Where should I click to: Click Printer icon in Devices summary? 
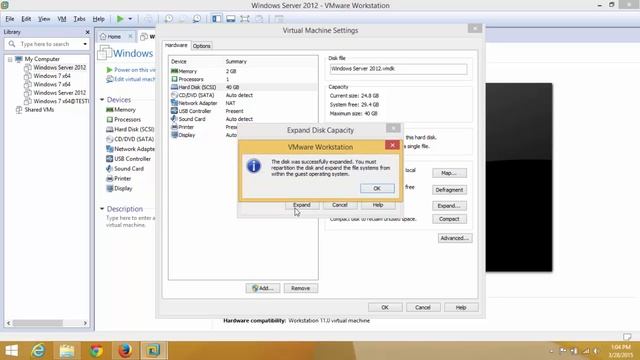coord(109,178)
